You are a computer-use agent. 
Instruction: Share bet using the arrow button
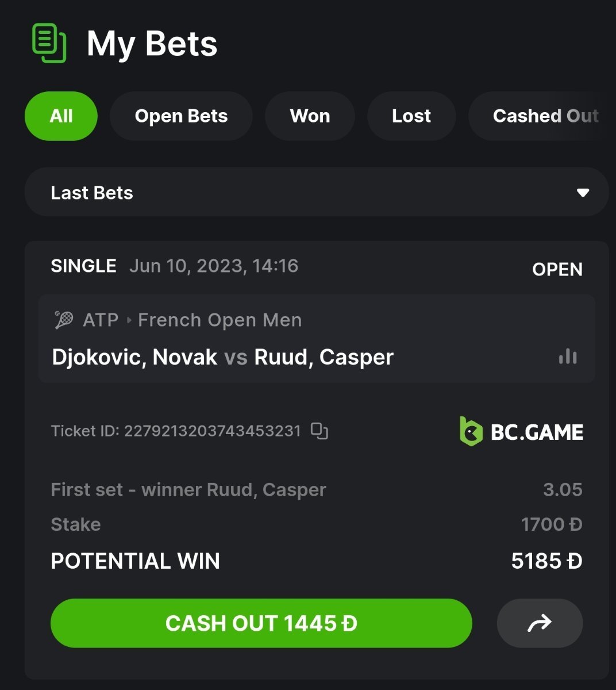pyautogui.click(x=540, y=623)
